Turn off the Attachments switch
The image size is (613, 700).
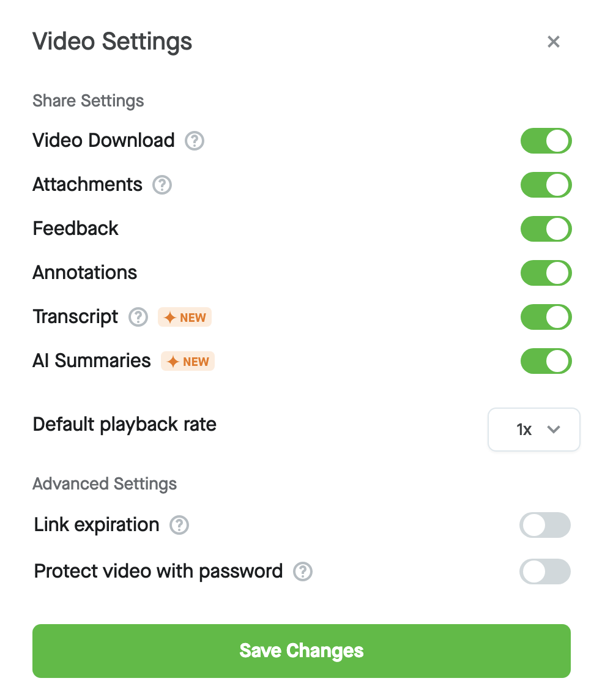[x=546, y=185]
